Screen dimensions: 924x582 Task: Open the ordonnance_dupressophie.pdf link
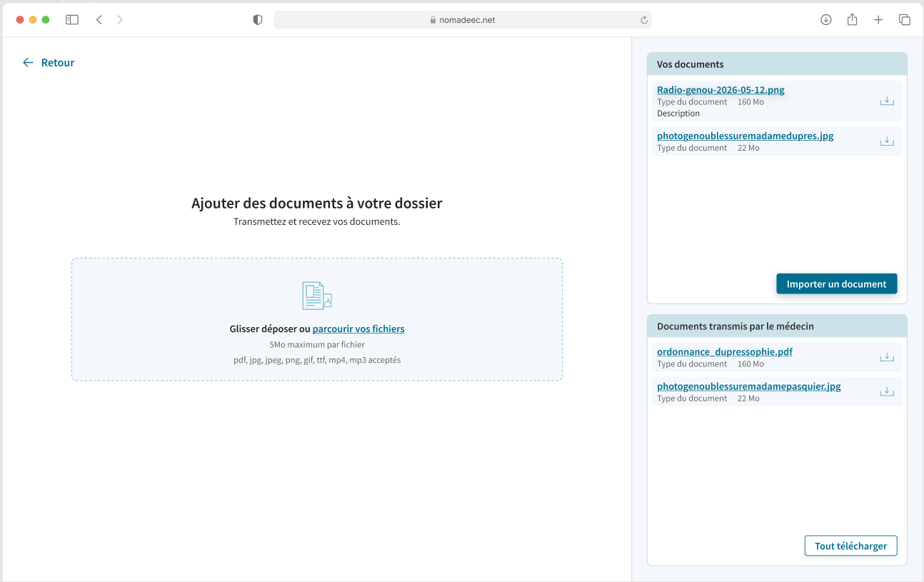pos(725,352)
